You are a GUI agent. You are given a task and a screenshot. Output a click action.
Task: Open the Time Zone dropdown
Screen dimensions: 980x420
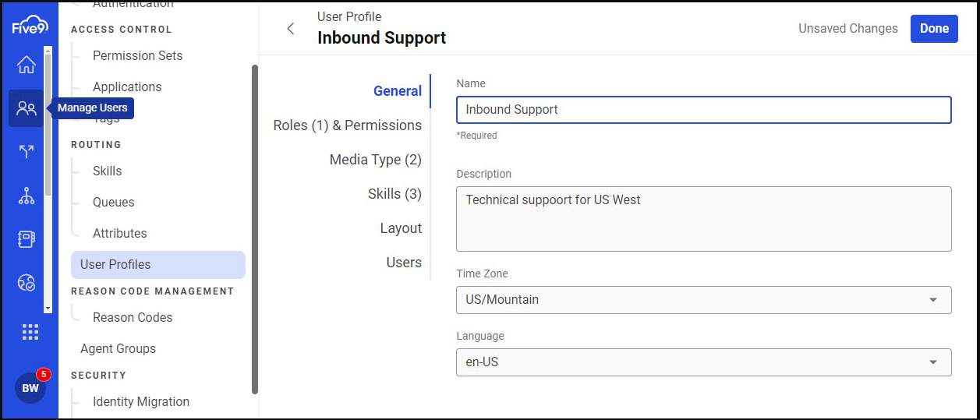click(x=703, y=300)
